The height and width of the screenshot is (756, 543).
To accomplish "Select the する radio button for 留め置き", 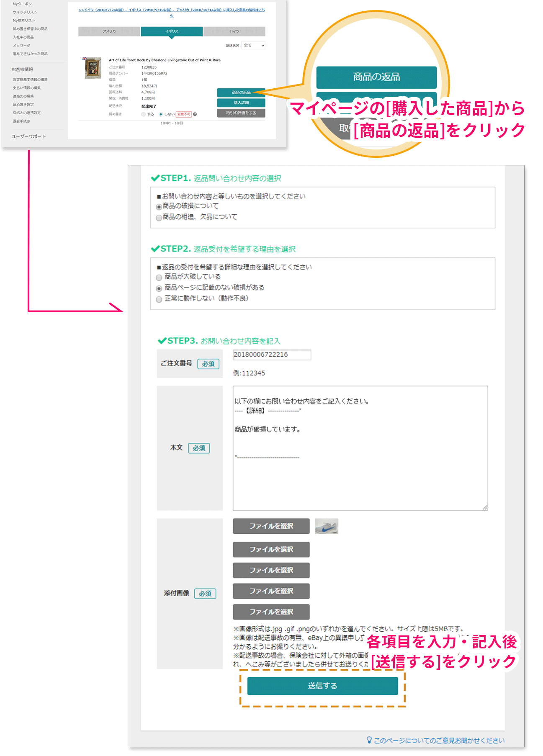I will tap(144, 114).
